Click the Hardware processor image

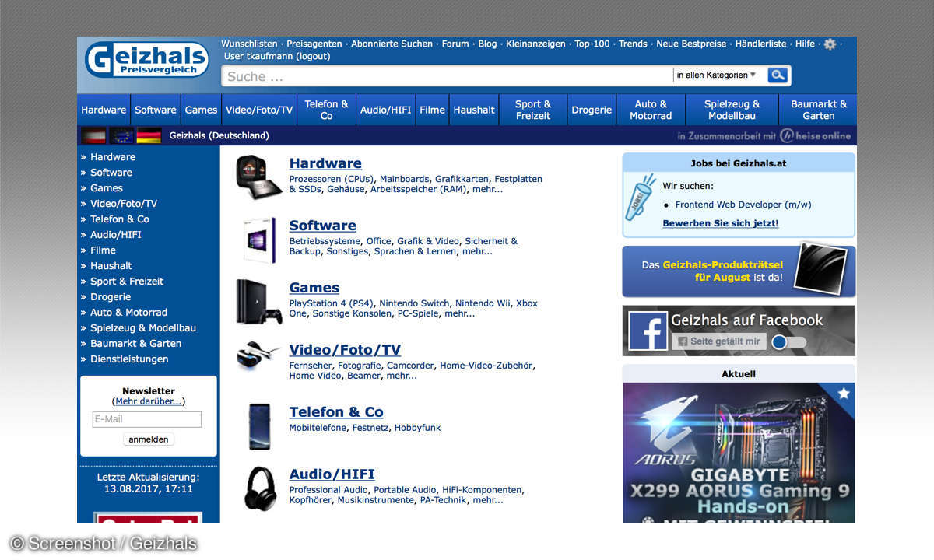[259, 177]
